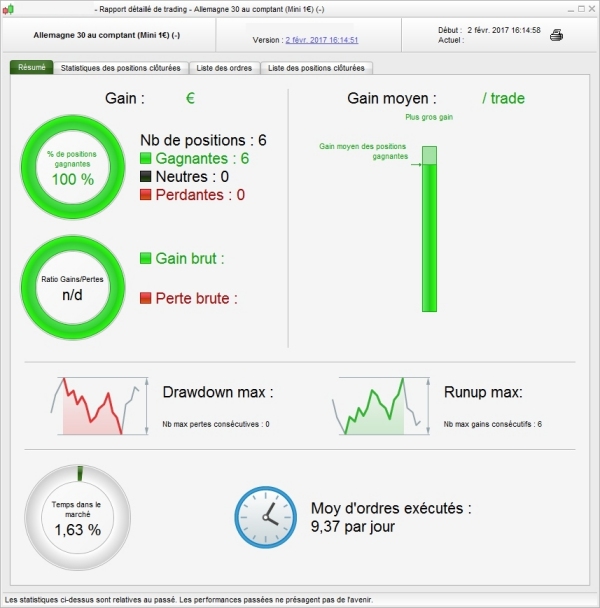
Task: Click the Début date '2 févr. 2017 16:14:58'
Action: (504, 30)
